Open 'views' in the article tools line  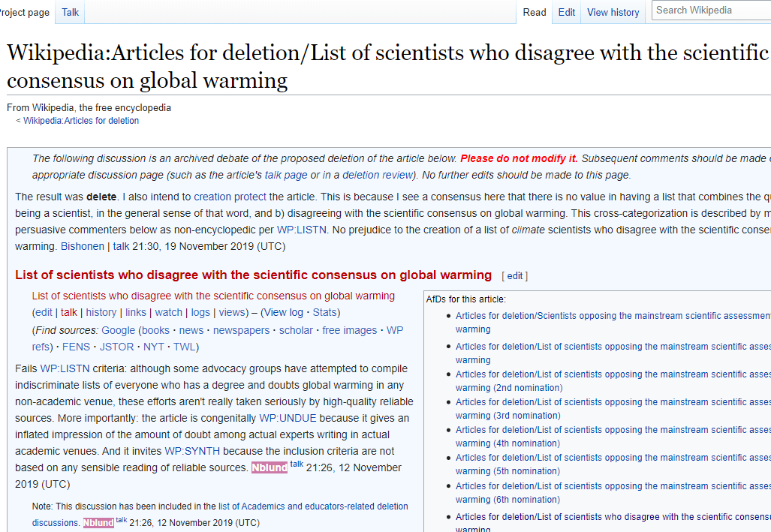click(x=232, y=313)
